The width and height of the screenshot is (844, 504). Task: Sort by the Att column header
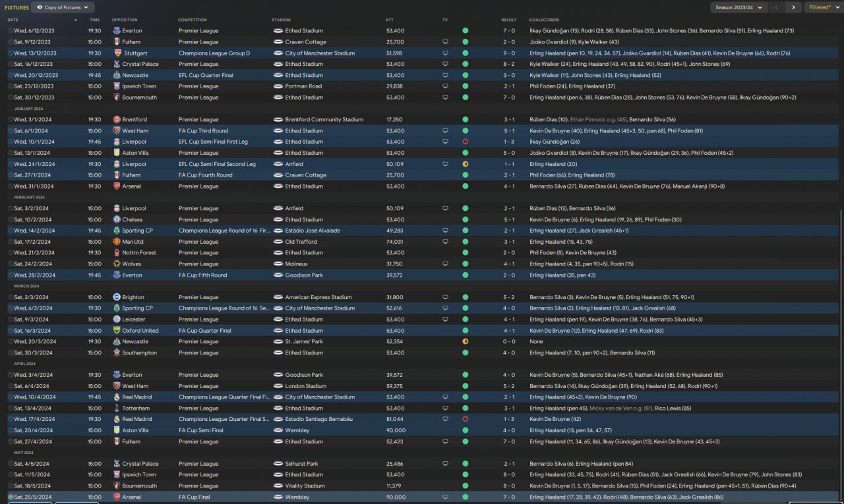pyautogui.click(x=389, y=20)
